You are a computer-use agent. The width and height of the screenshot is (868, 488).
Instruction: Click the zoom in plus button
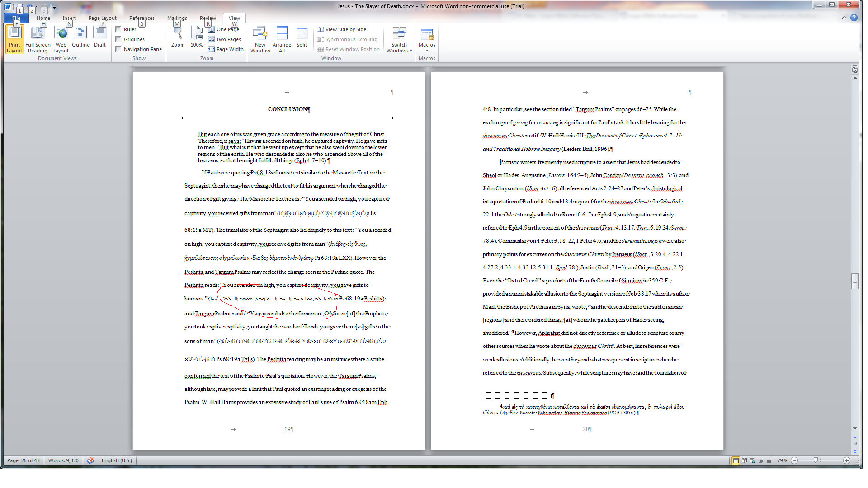pyautogui.click(x=846, y=460)
